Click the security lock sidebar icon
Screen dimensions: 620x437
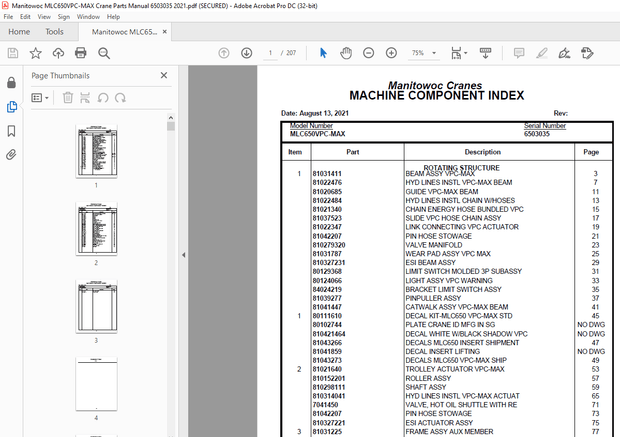point(11,83)
